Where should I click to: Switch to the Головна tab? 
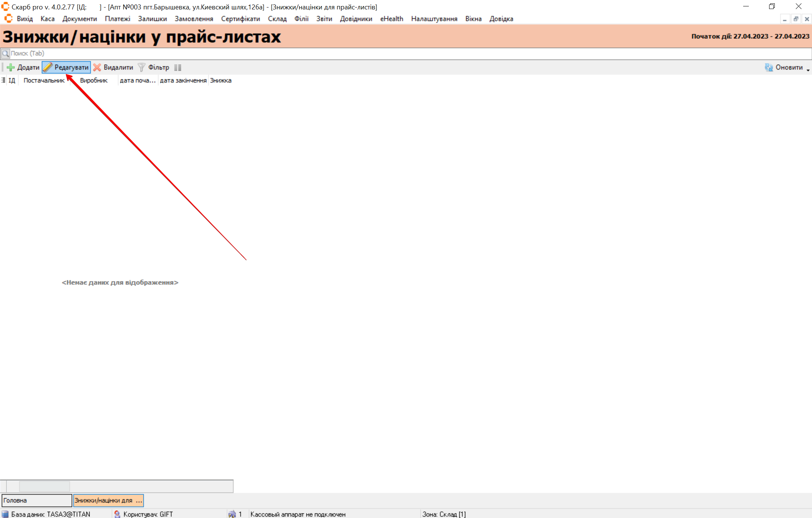coord(36,500)
